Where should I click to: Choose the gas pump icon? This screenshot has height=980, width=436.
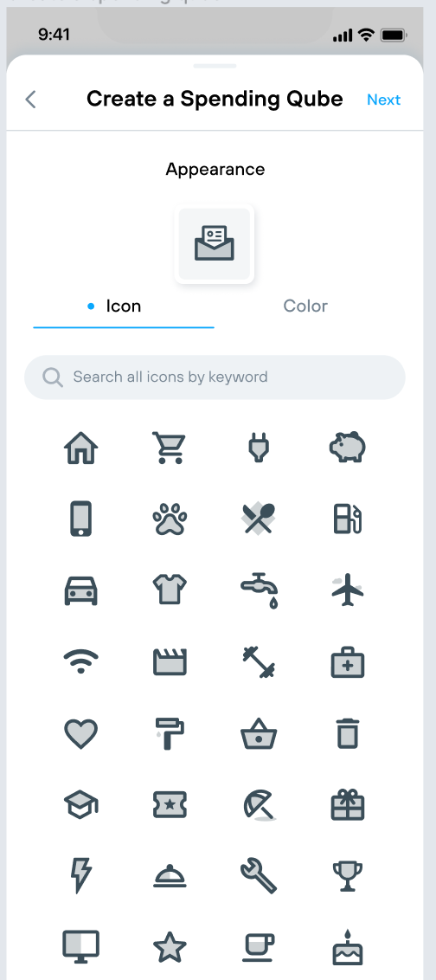coord(347,519)
